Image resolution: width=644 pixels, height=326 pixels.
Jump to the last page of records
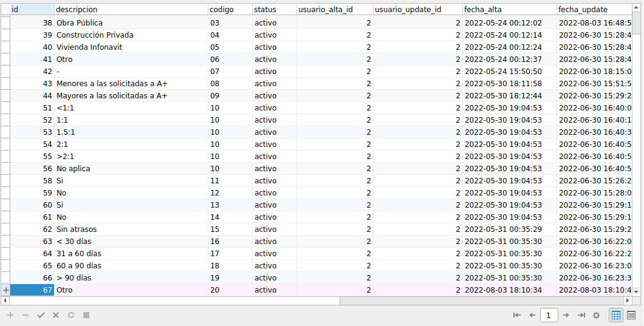581,315
